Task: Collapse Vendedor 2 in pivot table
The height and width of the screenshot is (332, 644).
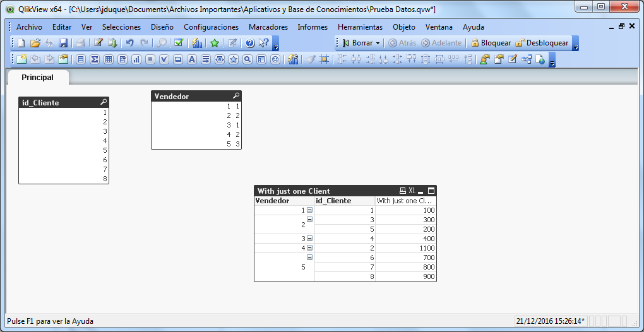Action: [x=309, y=220]
